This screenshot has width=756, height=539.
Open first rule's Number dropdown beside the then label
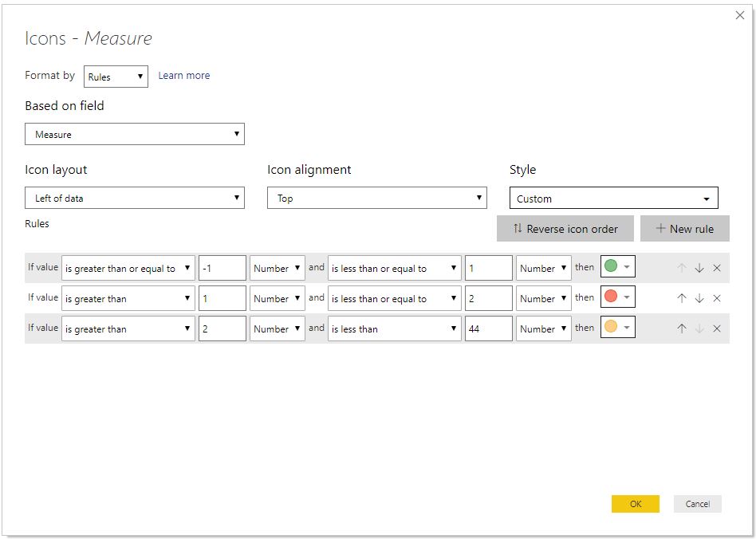(x=543, y=268)
